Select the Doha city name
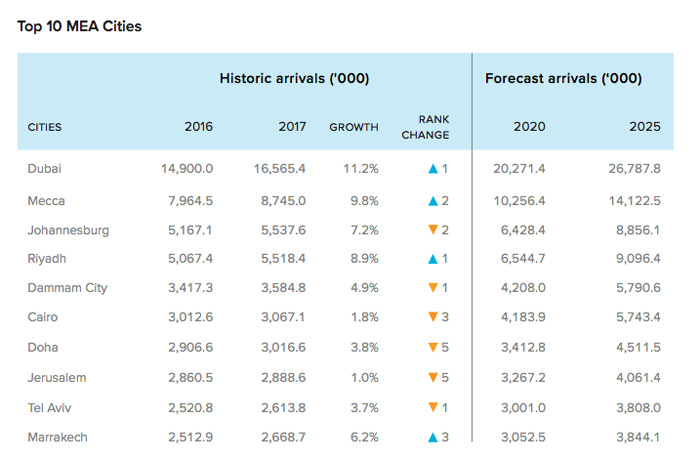The width and height of the screenshot is (700, 460). (x=43, y=347)
